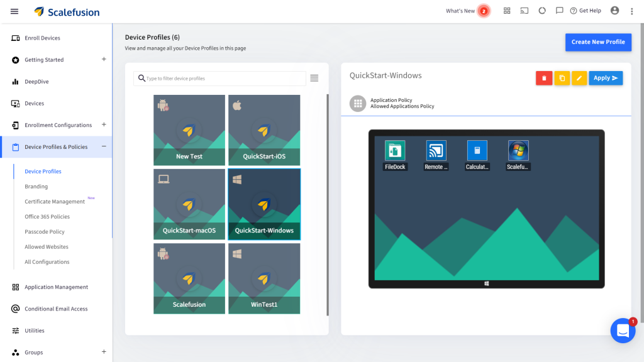Open the apps grid icon in header
Viewport: 644px width, 362px height.
tap(507, 11)
